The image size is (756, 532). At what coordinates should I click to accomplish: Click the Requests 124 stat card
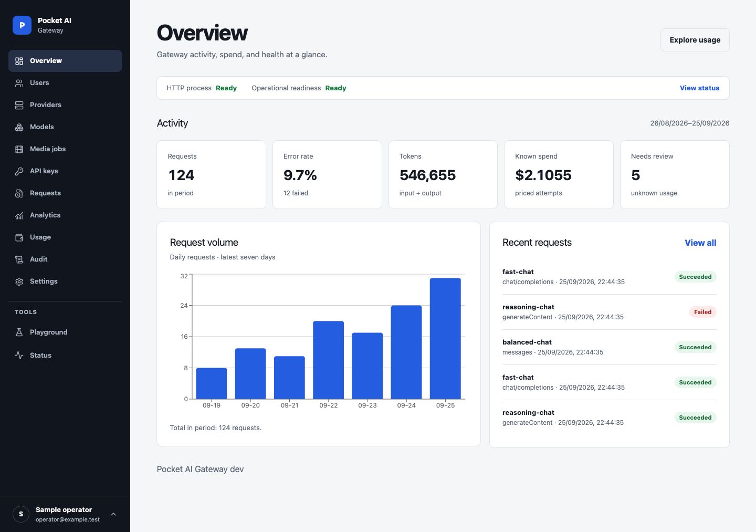click(x=211, y=174)
